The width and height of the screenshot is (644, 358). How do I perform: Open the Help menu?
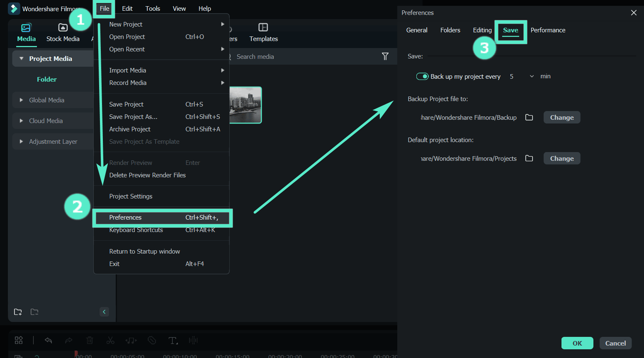(204, 8)
